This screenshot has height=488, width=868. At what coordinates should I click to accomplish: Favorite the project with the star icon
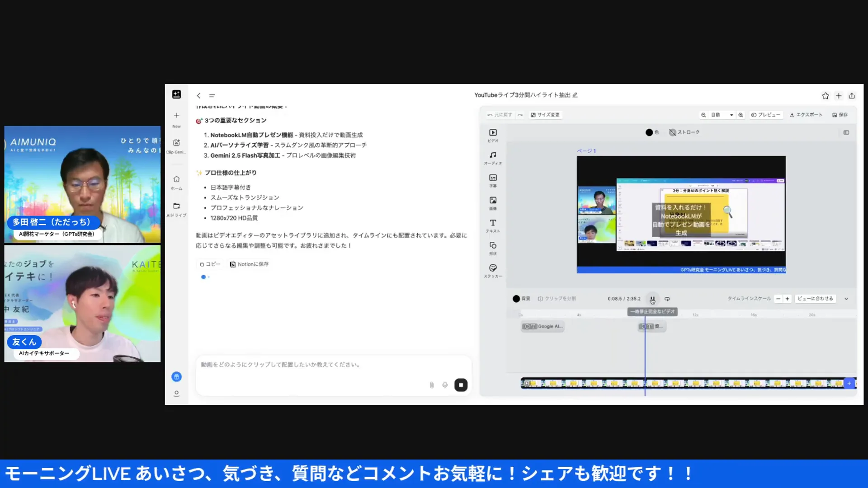pos(826,96)
